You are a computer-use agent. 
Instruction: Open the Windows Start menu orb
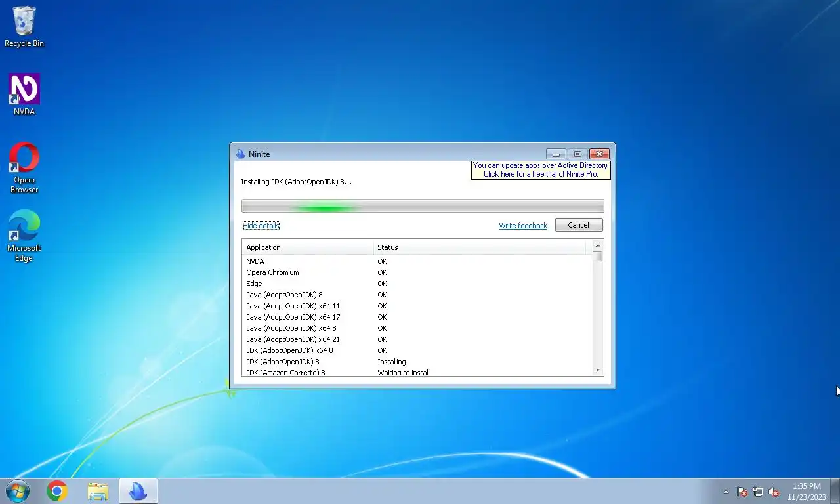(x=17, y=491)
